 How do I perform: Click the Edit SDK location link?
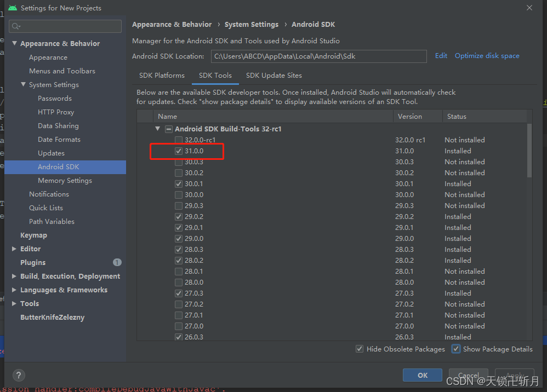click(441, 56)
